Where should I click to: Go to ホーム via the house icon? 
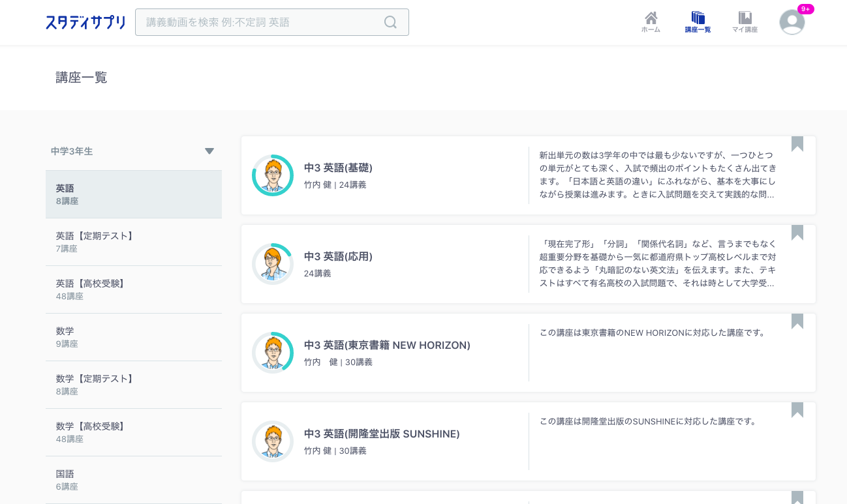(651, 22)
